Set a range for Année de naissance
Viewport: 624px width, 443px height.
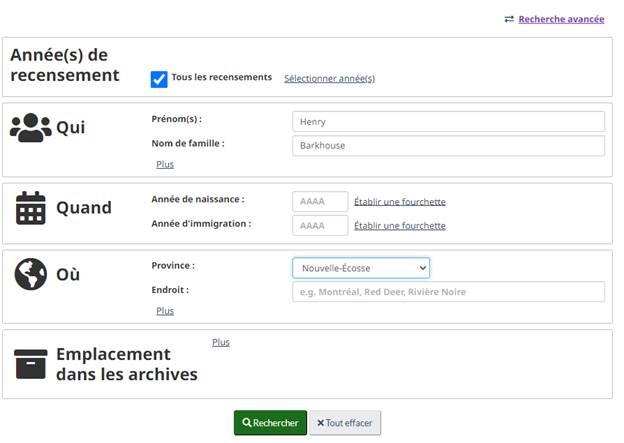pyautogui.click(x=400, y=202)
